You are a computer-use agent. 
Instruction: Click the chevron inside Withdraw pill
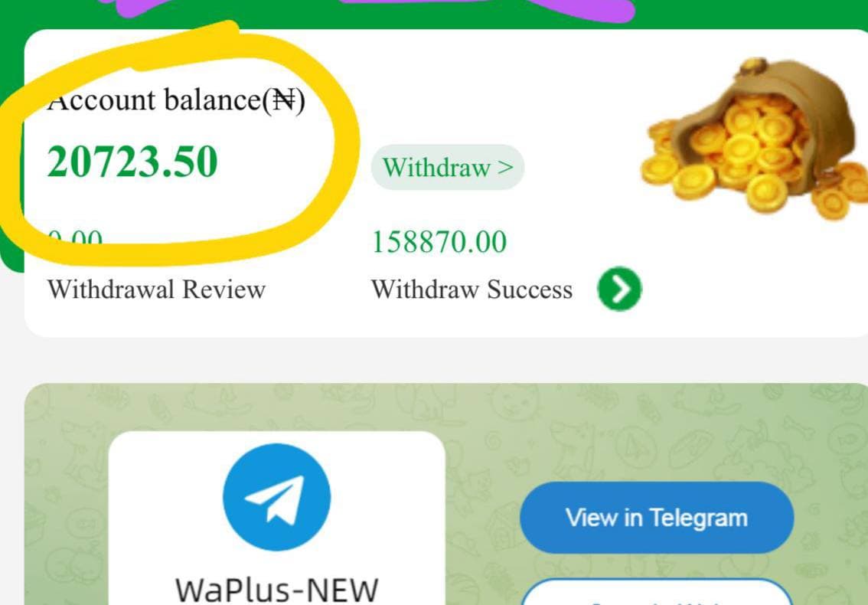pyautogui.click(x=505, y=167)
